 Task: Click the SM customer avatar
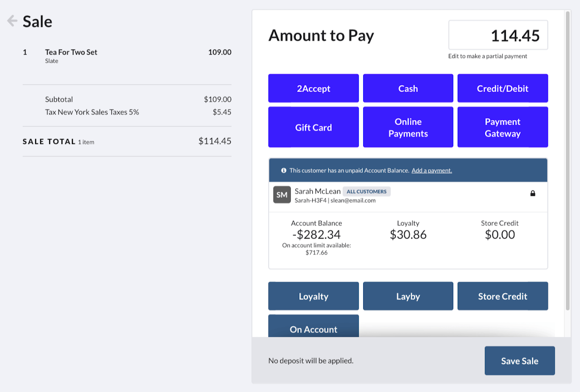(x=282, y=194)
